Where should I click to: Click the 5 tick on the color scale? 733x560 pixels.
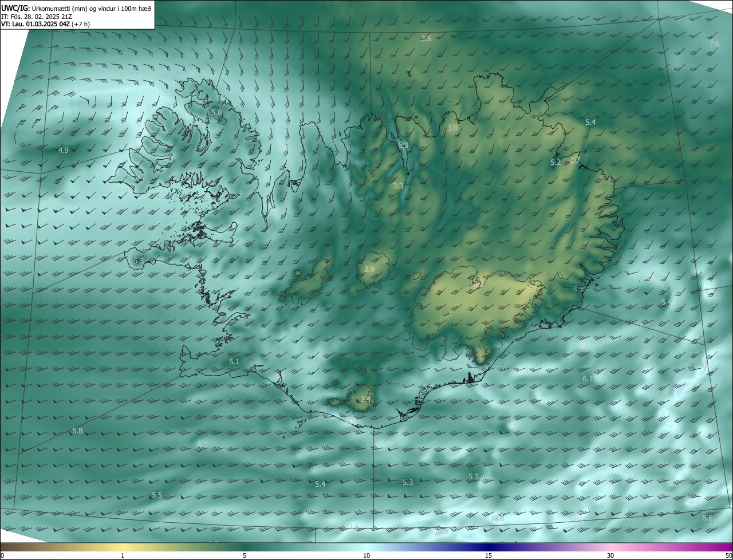[245, 555]
